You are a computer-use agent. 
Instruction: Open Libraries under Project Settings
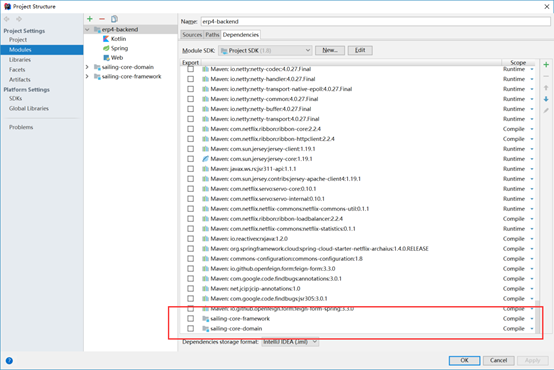(x=20, y=60)
